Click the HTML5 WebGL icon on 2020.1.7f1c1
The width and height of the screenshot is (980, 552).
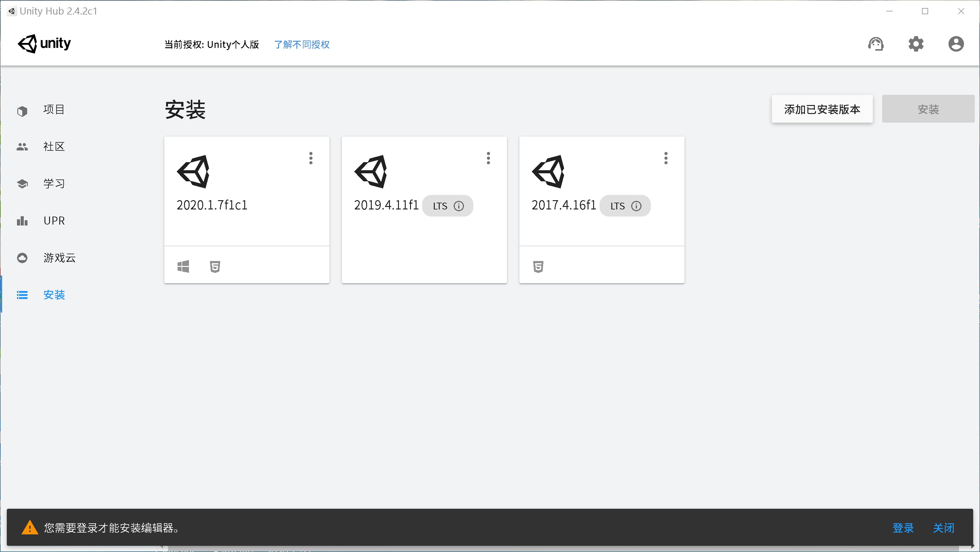215,267
